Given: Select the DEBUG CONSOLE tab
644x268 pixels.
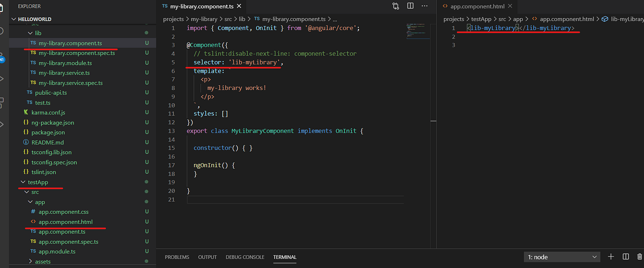Looking at the screenshot, I should click(245, 257).
